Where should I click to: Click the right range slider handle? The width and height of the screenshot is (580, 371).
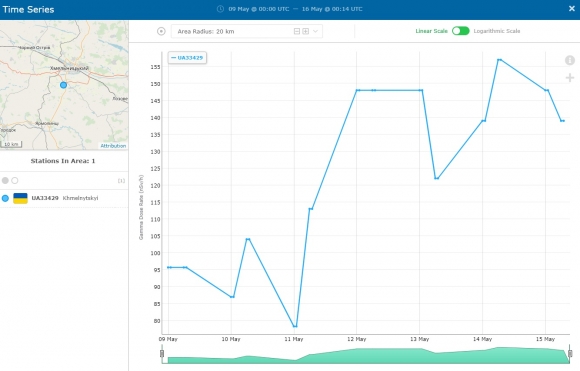coord(570,354)
